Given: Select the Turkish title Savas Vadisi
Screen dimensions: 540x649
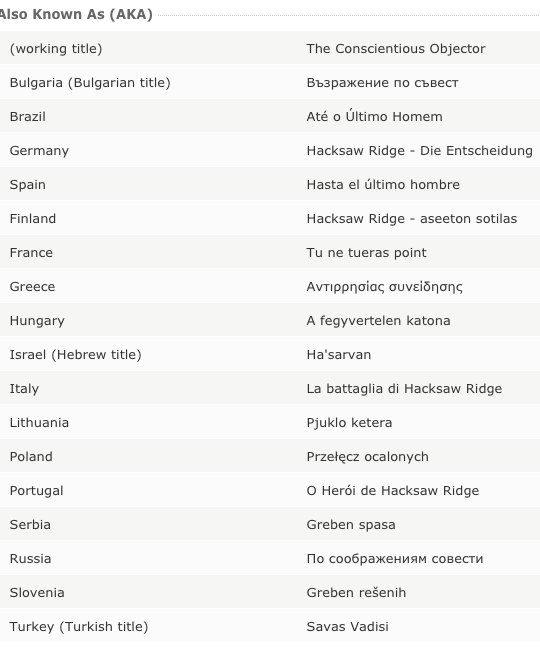Looking at the screenshot, I should click(x=348, y=626).
